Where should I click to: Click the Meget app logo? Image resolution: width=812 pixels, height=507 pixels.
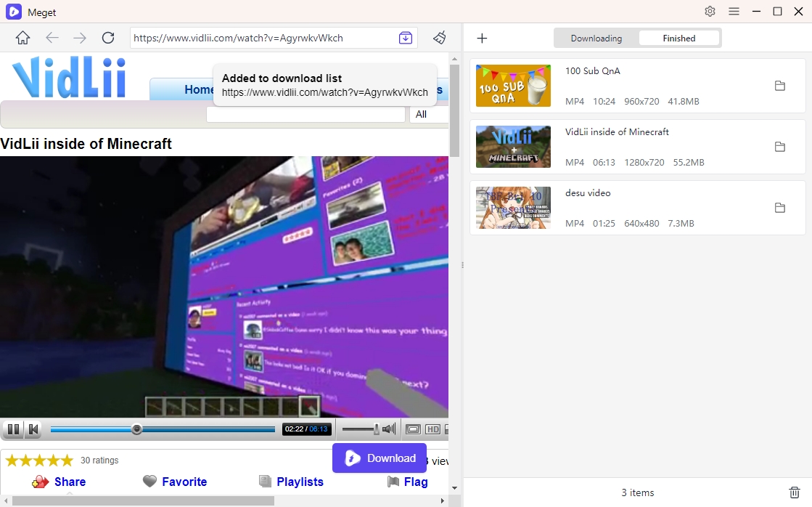14,12
